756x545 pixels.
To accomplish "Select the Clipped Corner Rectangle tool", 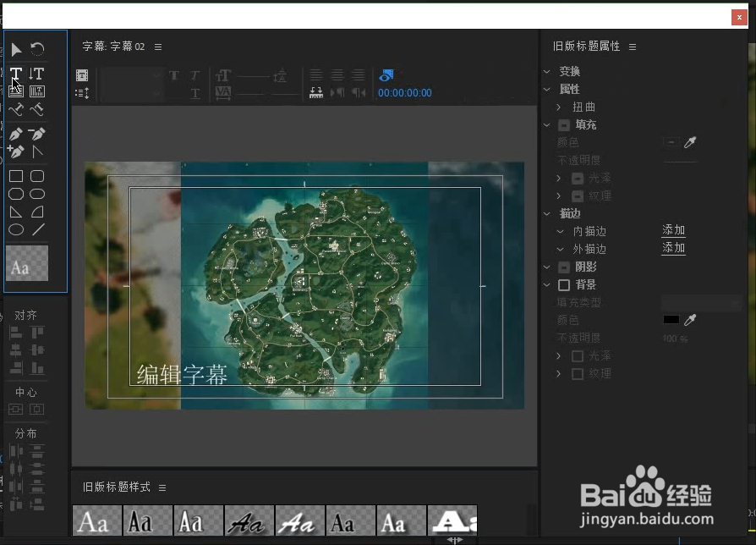I will [x=16, y=194].
